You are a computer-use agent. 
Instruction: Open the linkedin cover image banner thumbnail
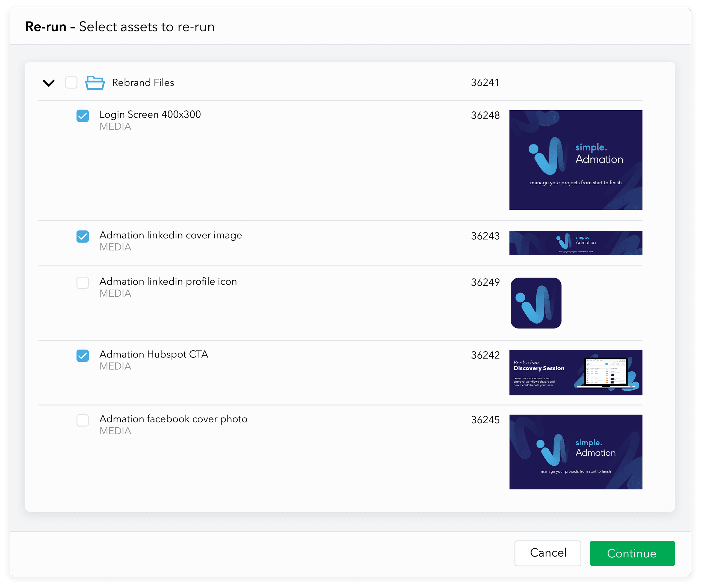tap(575, 243)
